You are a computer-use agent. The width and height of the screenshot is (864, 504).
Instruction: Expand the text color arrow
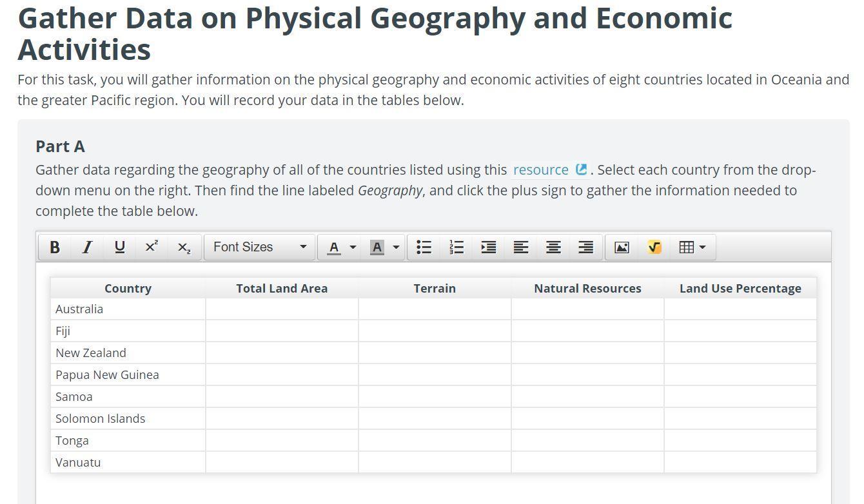pyautogui.click(x=353, y=247)
